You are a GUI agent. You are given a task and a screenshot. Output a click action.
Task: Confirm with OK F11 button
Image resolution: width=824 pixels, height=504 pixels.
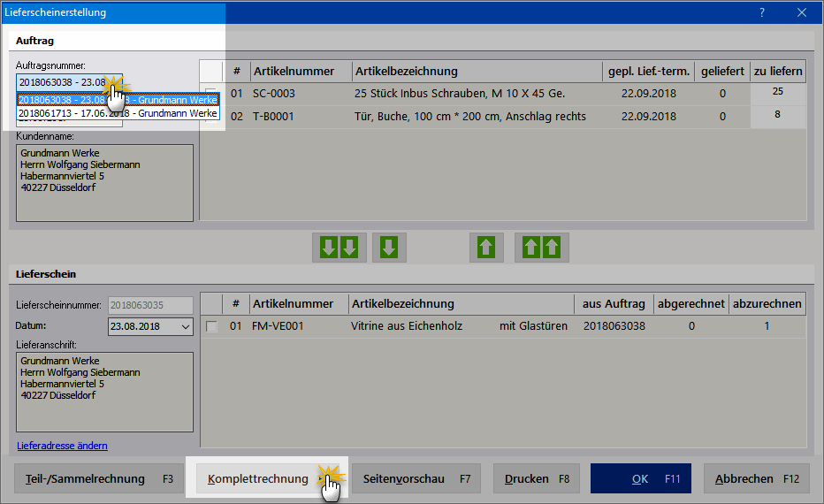pos(641,478)
